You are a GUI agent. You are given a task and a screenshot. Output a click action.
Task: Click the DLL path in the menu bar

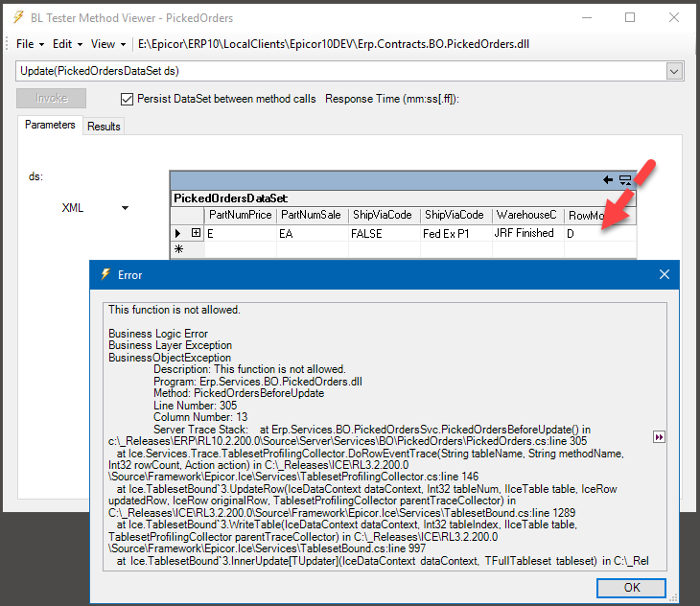point(334,44)
